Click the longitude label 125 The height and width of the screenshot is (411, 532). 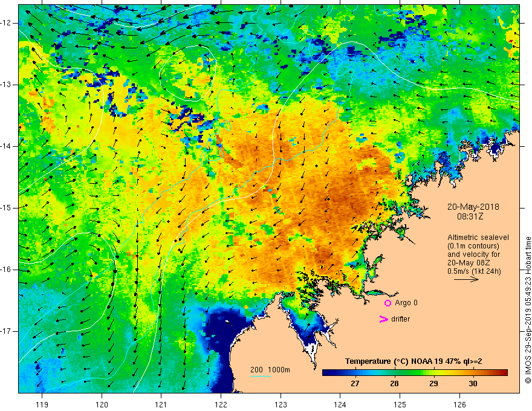tap(400, 405)
